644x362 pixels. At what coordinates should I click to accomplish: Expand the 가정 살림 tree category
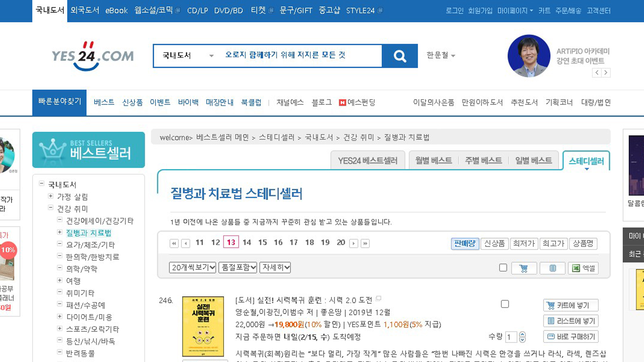tap(51, 196)
